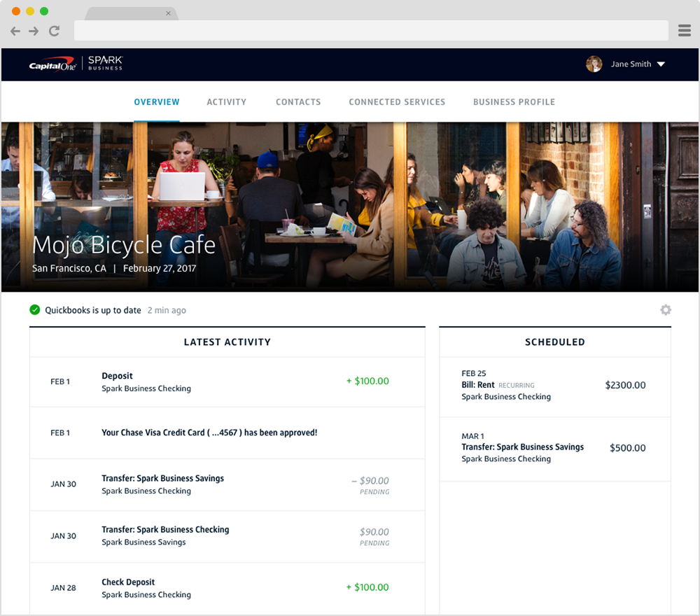The height and width of the screenshot is (616, 700).
Task: Click the Capital One Spark Business logo
Action: (x=76, y=64)
